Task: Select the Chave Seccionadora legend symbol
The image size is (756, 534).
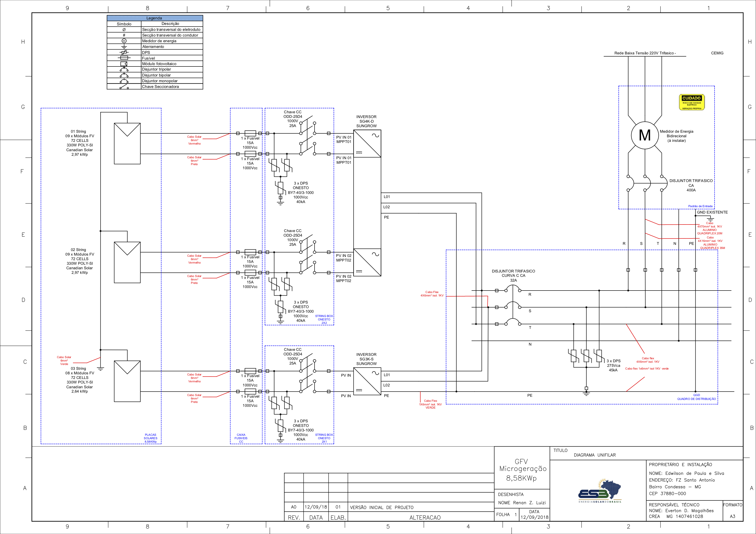Action: [124, 87]
